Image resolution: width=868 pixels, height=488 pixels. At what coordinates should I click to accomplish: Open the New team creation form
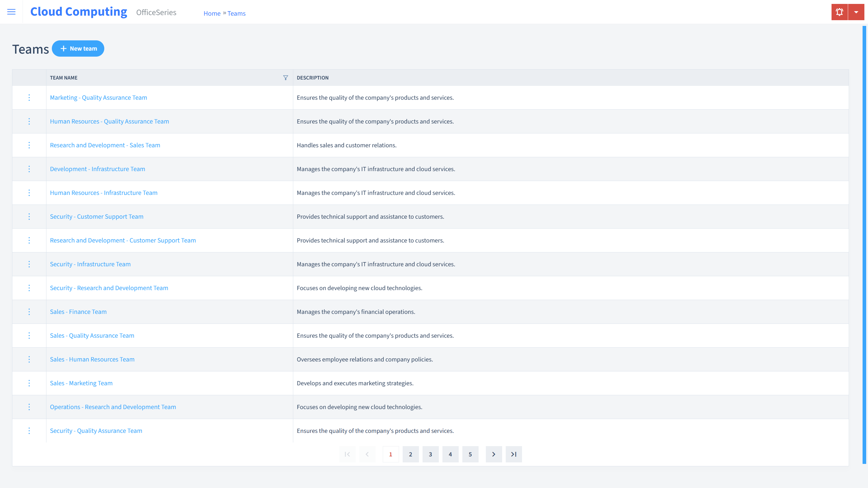(78, 48)
